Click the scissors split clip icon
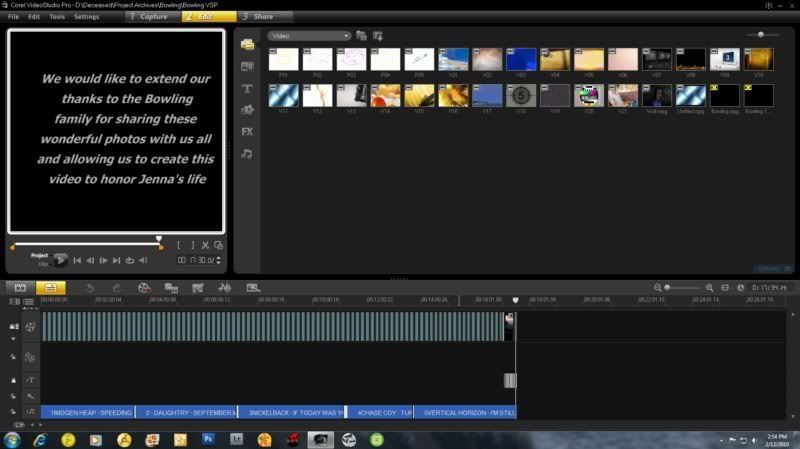Screen dimensions: 800x449 tap(205, 245)
